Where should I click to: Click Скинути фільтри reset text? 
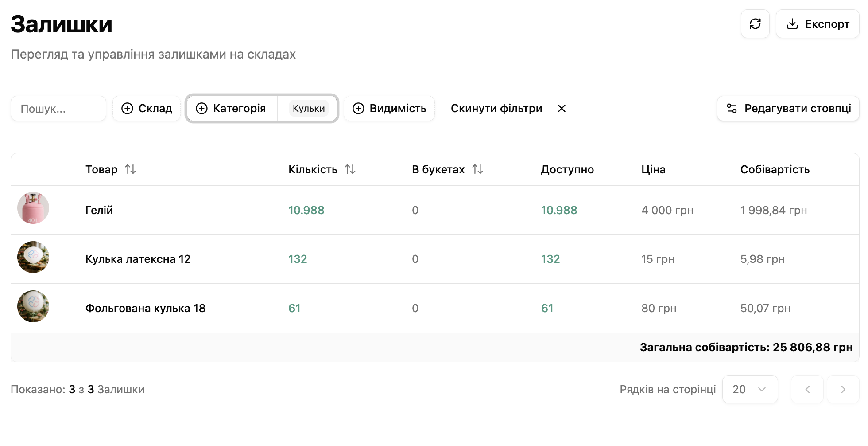pyautogui.click(x=496, y=109)
